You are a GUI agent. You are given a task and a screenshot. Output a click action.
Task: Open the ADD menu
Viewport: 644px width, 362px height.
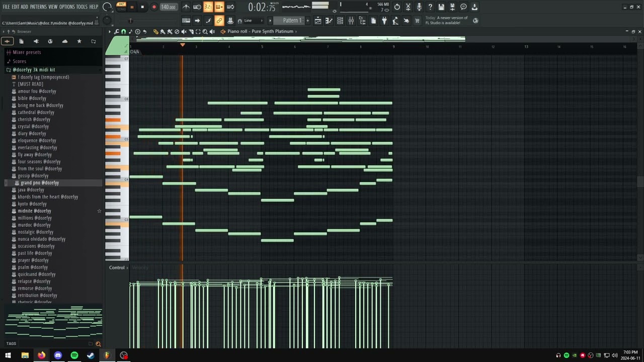pos(24,7)
